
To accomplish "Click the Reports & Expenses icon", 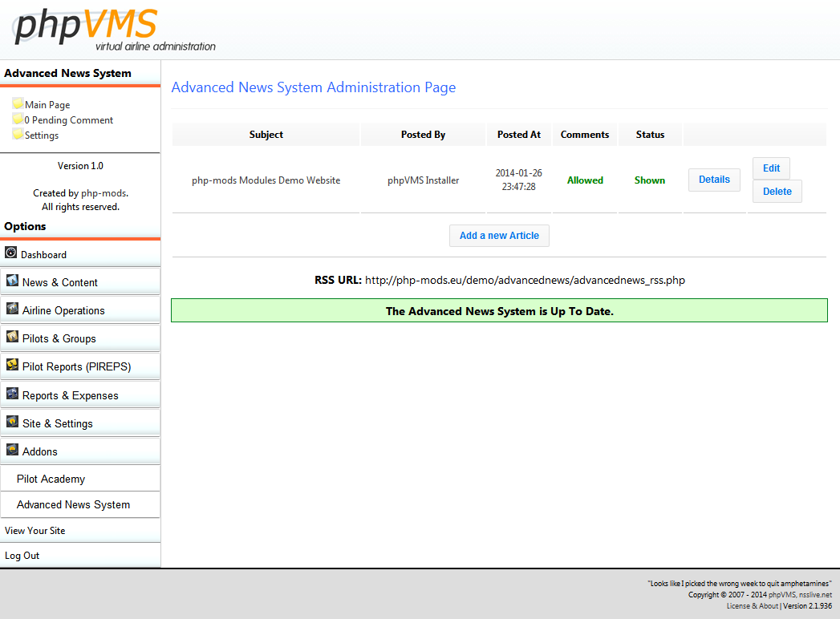I will [12, 393].
